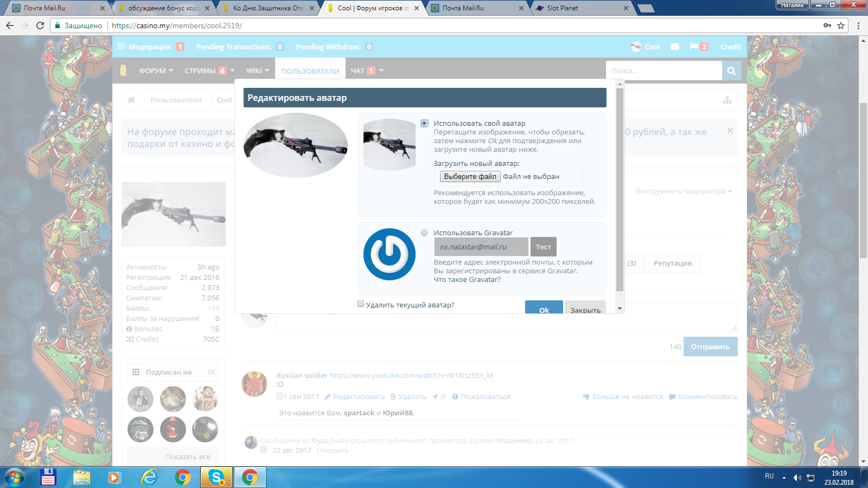Click the home breadcrumb icon

131,100
